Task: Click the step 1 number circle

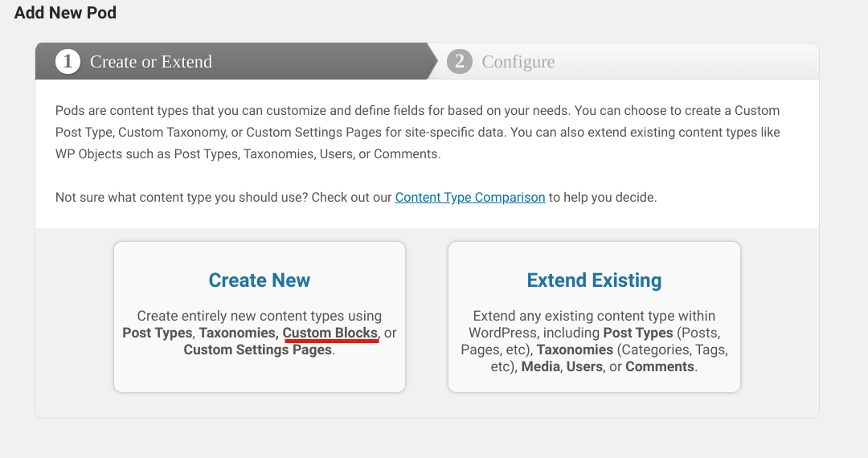Action: [x=68, y=61]
